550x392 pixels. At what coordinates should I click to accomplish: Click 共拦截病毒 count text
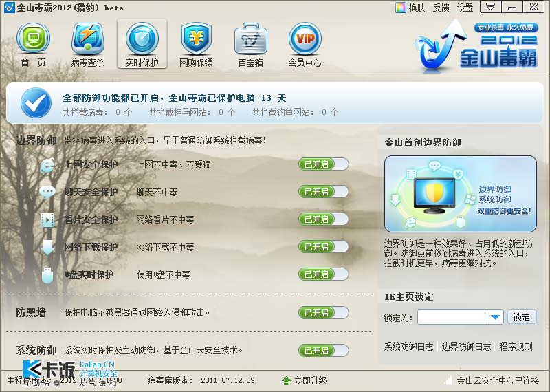97,112
